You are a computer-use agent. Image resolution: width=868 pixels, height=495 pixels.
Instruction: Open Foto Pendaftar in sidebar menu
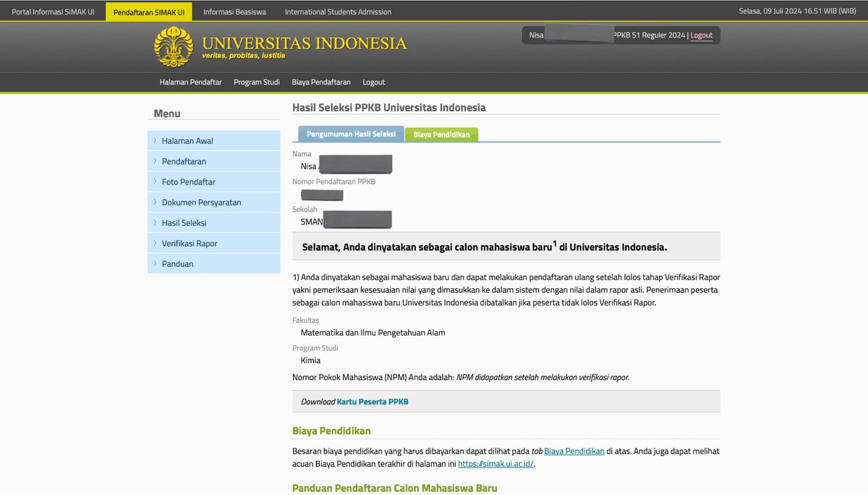click(x=214, y=182)
